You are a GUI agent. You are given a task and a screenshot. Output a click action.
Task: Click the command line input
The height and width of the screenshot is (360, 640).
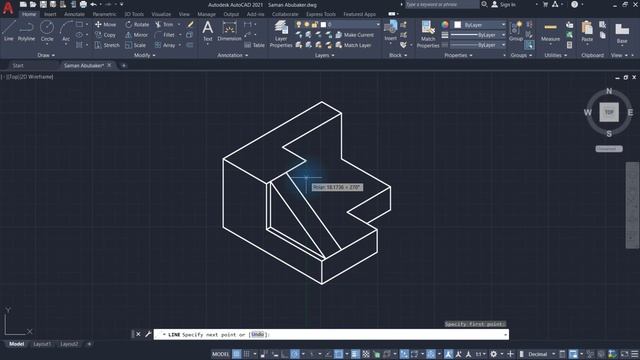point(331,335)
